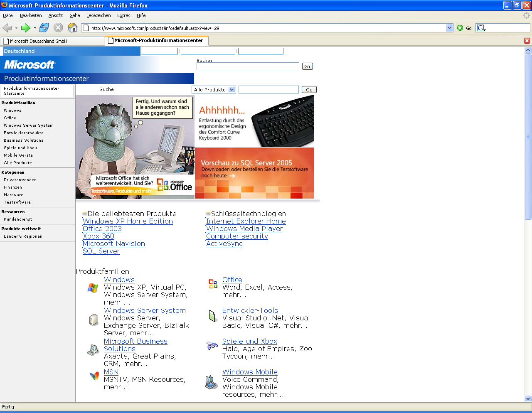The height and width of the screenshot is (413, 532).
Task: Open the Office 2003 link
Action: (102, 229)
